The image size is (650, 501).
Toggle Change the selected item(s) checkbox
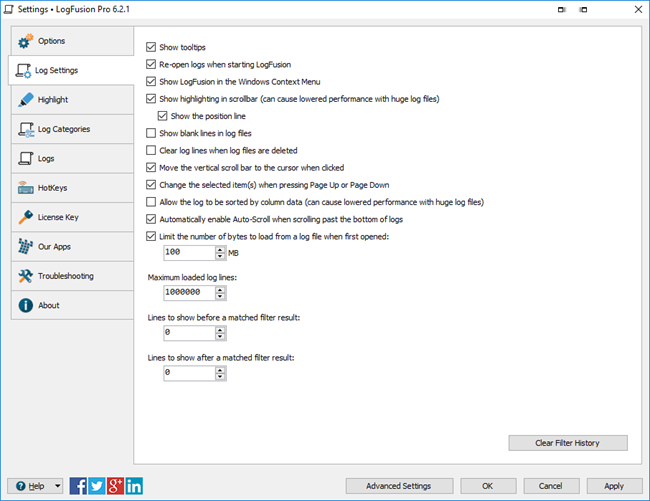click(x=151, y=185)
